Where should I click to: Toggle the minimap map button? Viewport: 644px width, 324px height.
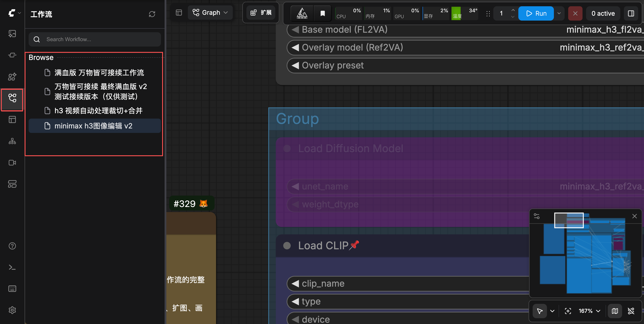(x=615, y=311)
